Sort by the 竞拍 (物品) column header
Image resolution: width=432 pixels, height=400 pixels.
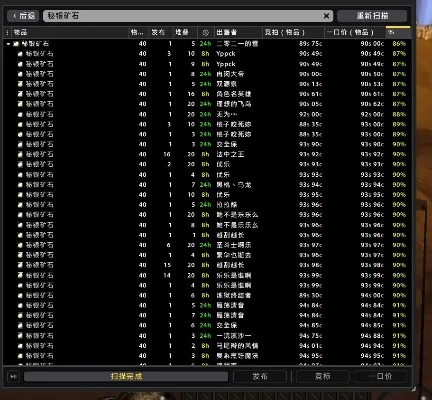coord(293,32)
